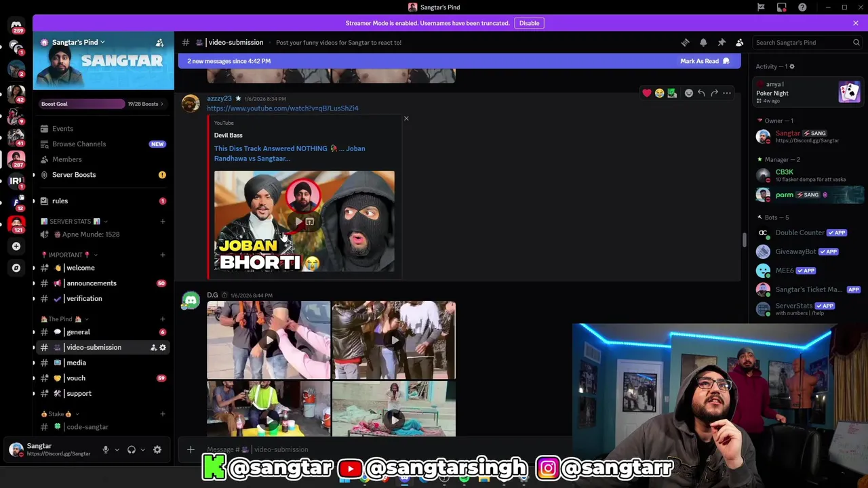Open Server Boosts

[x=103, y=175]
